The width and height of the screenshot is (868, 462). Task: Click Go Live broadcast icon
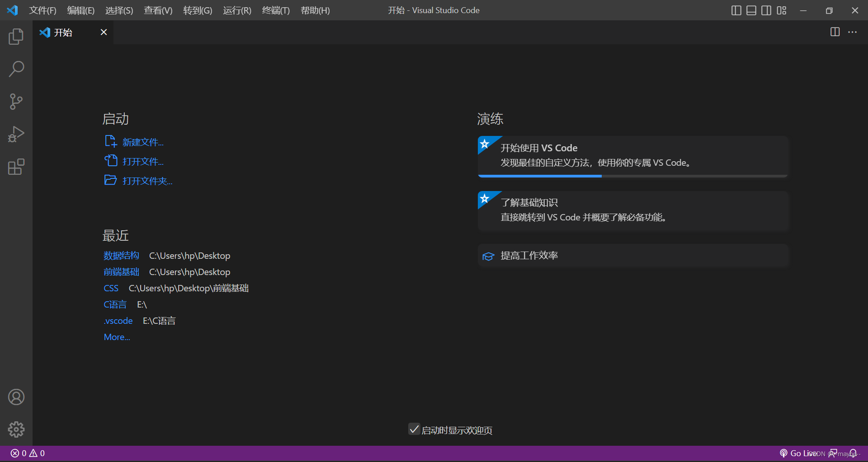point(783,453)
